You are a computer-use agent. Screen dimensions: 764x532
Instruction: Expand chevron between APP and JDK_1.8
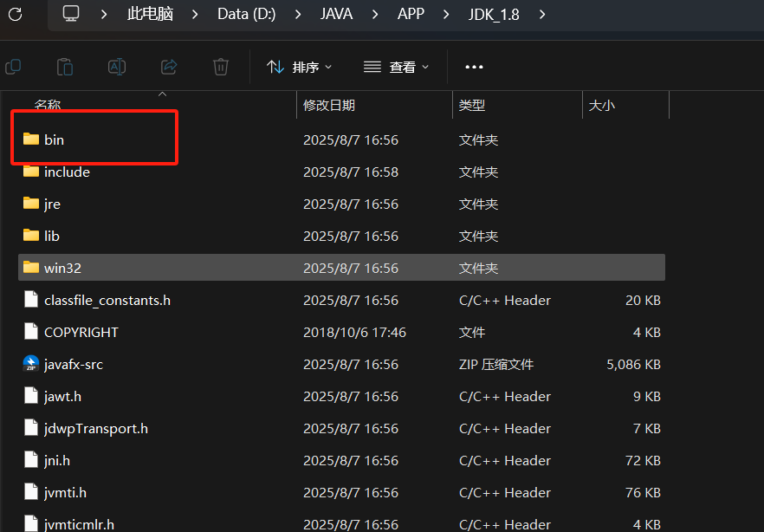tap(446, 15)
